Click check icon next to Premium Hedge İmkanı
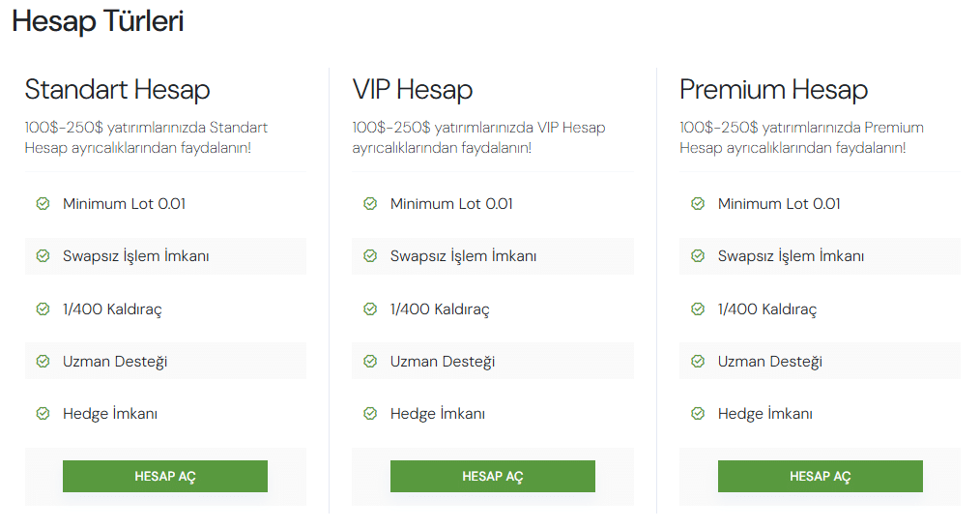The height and width of the screenshot is (529, 980). [698, 414]
